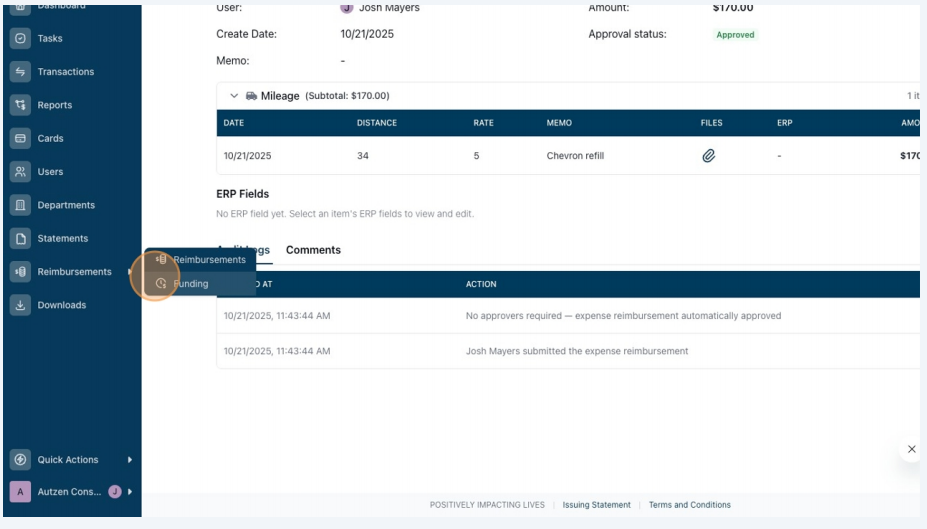Click the POSITIVELY IMPACTING LIVES footer text
The width and height of the screenshot is (927, 529).
coord(487,505)
